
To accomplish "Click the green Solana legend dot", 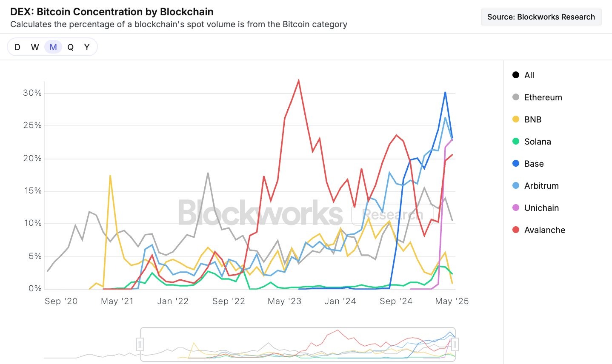I will pyautogui.click(x=516, y=142).
